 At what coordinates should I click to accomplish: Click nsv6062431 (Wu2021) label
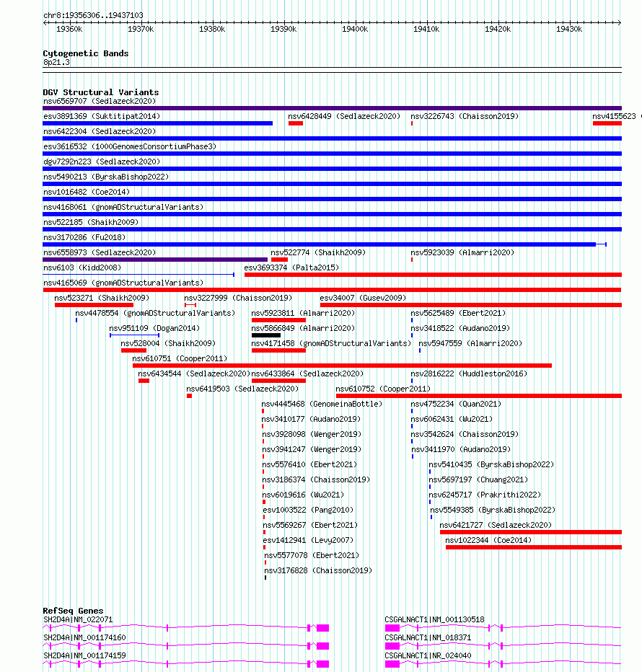tap(452, 419)
